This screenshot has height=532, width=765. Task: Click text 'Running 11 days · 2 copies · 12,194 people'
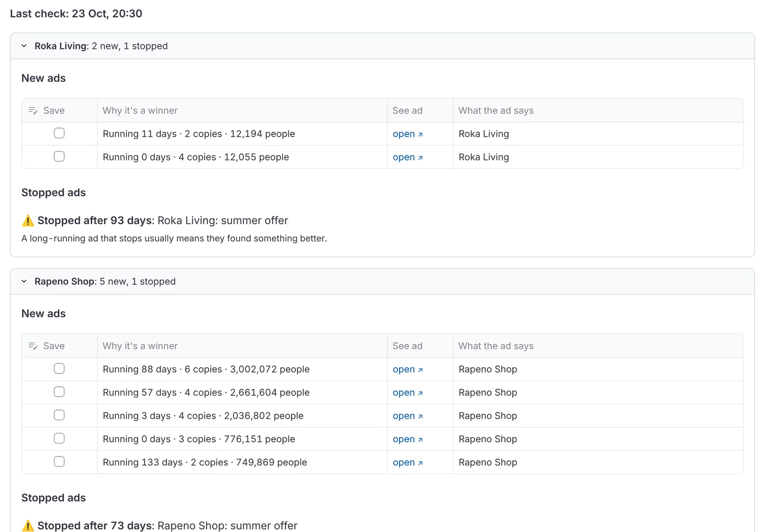(x=199, y=134)
